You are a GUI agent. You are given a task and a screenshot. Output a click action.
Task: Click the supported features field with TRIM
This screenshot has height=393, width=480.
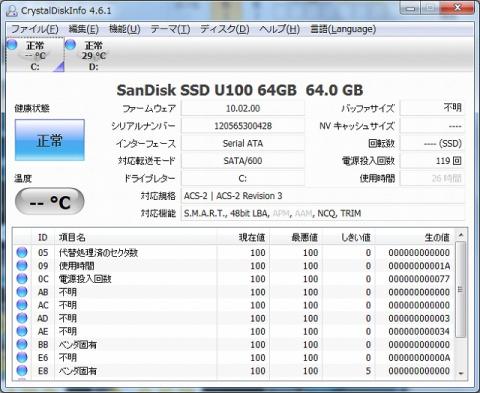point(323,213)
